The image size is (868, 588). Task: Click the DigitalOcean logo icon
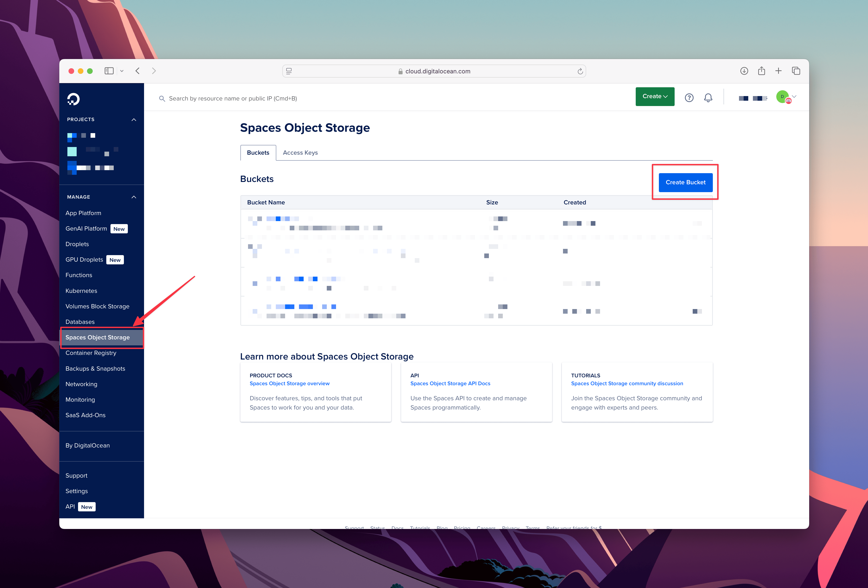coord(73,99)
